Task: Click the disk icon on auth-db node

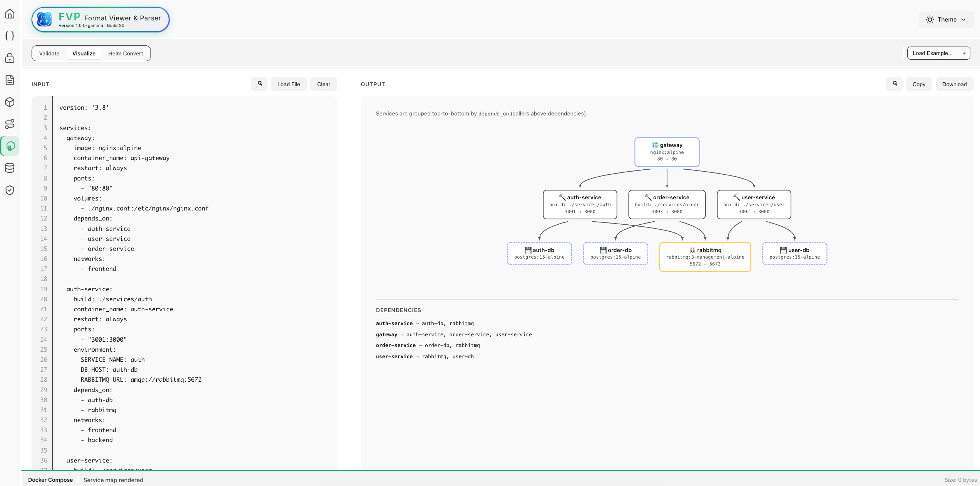Action: click(528, 250)
